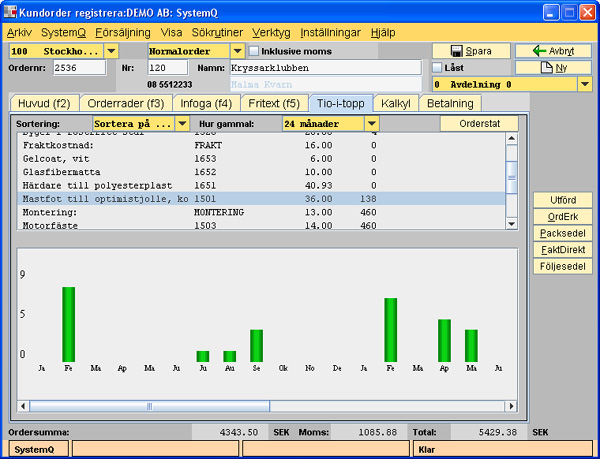The image size is (600, 459).
Task: Select the Härdare till polyesterplast row
Action: click(261, 186)
